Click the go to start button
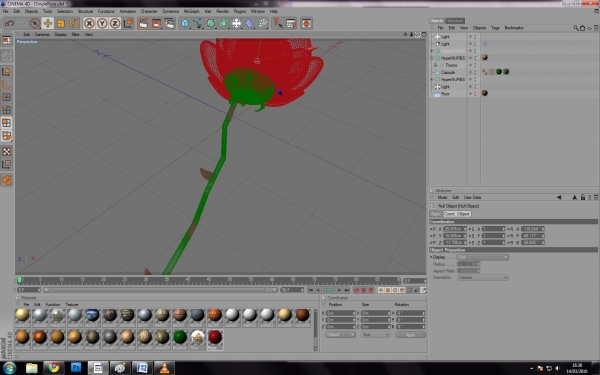 tap(311, 290)
